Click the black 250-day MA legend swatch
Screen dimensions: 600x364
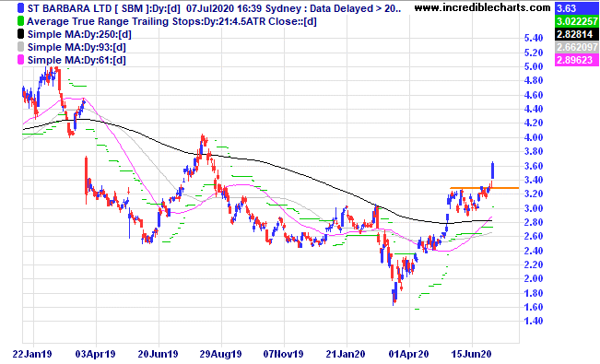[x=20, y=34]
